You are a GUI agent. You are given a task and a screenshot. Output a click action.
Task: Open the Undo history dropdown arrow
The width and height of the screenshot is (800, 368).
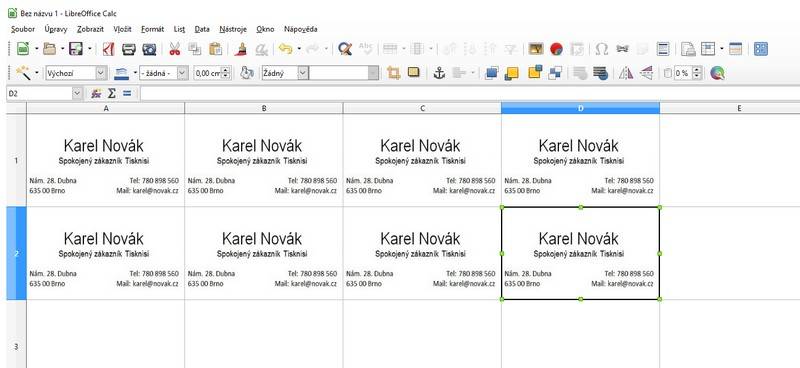pos(299,49)
